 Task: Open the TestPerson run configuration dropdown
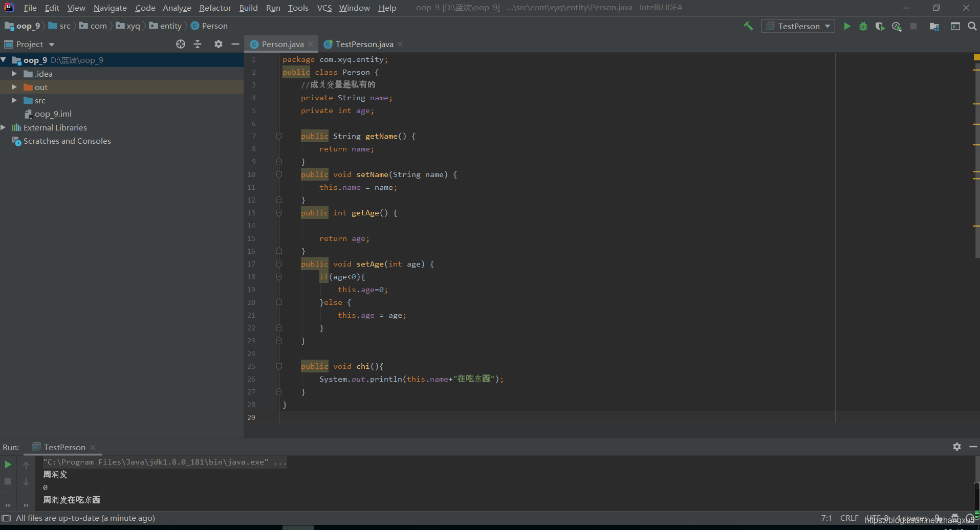point(798,26)
